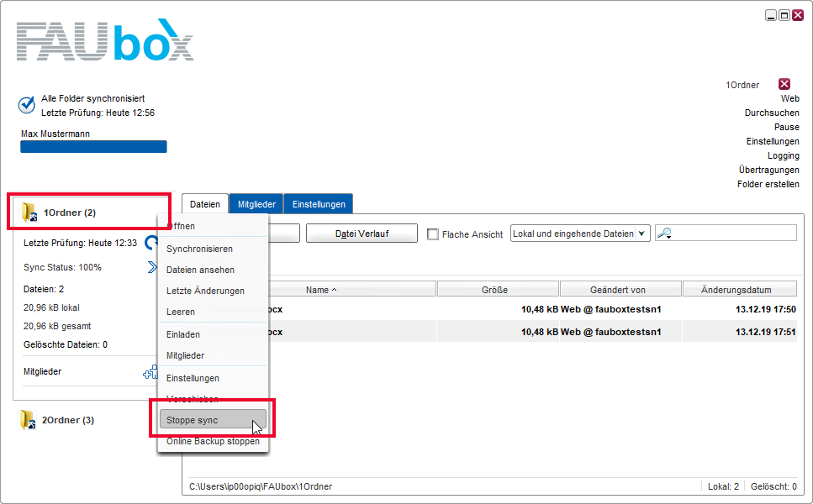The image size is (813, 504).
Task: Click the Gelöschte Dateien: 0 text
Action: [66, 344]
